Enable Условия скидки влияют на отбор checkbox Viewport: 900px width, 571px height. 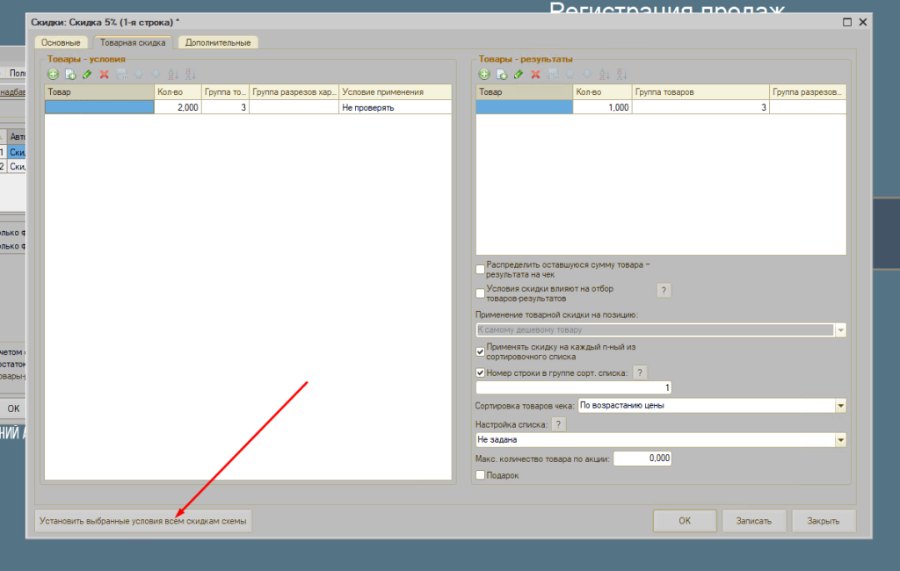pyautogui.click(x=480, y=293)
